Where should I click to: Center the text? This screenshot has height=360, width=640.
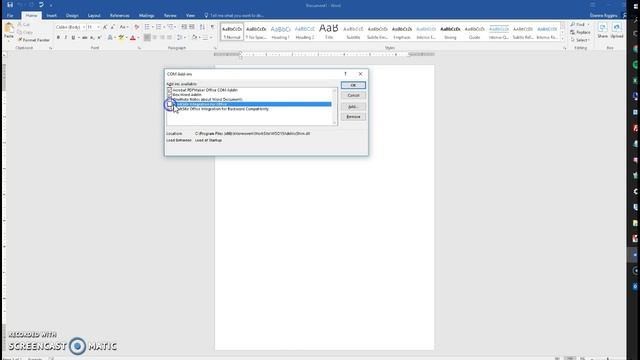155,38
